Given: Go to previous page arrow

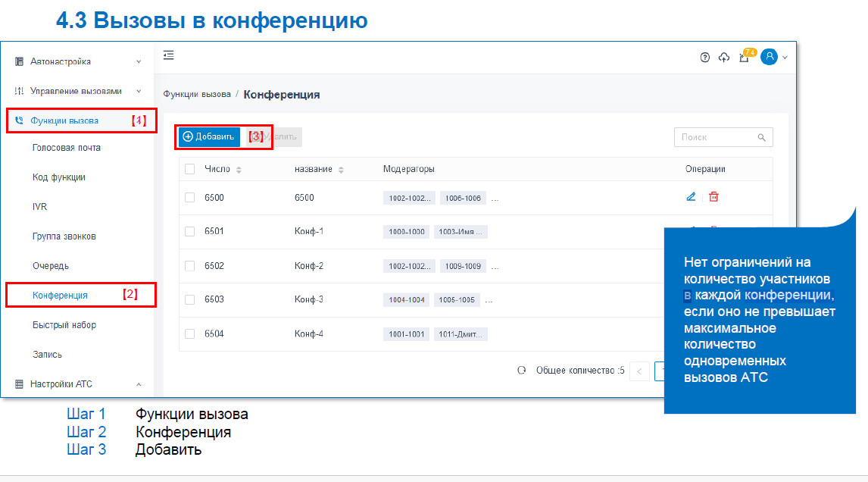Looking at the screenshot, I should coord(639,371).
